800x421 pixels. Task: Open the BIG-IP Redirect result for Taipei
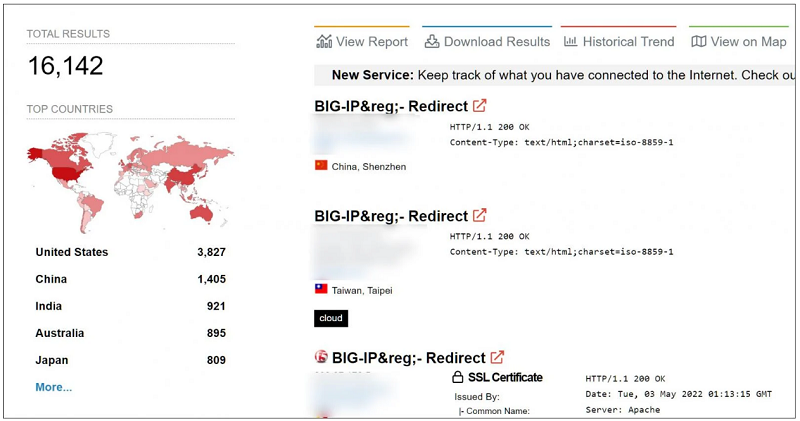click(x=391, y=216)
